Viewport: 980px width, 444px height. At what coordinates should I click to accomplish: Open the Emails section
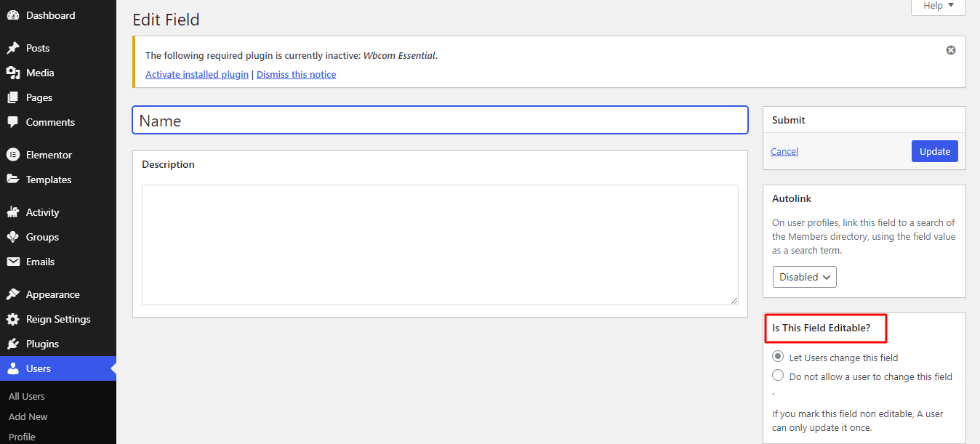(42, 261)
